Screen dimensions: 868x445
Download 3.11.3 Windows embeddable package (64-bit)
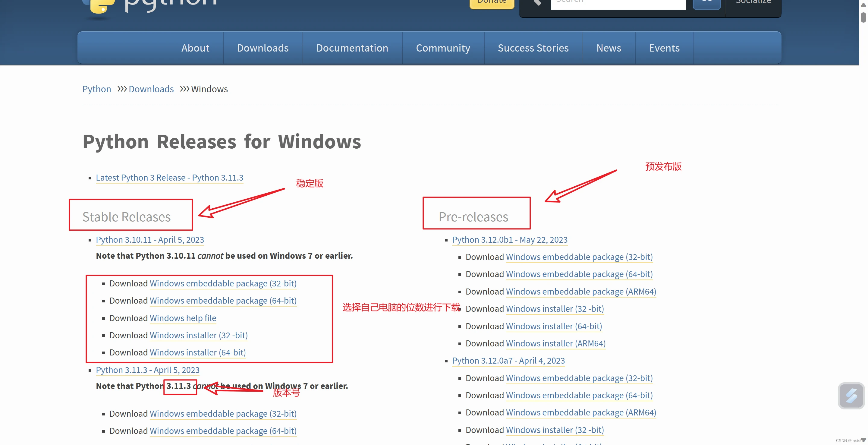[x=223, y=431]
